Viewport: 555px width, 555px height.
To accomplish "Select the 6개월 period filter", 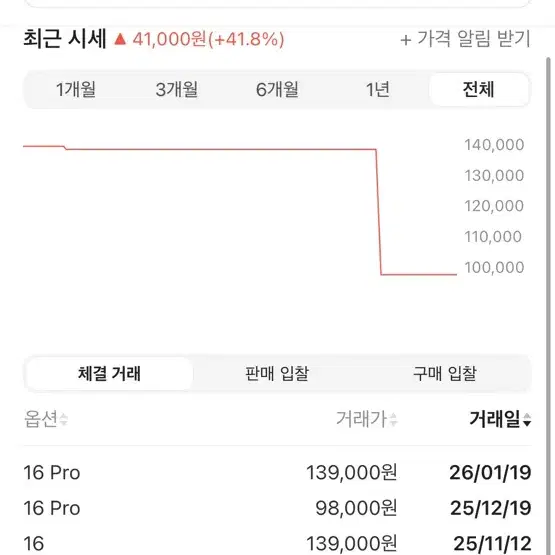I will 277,90.
